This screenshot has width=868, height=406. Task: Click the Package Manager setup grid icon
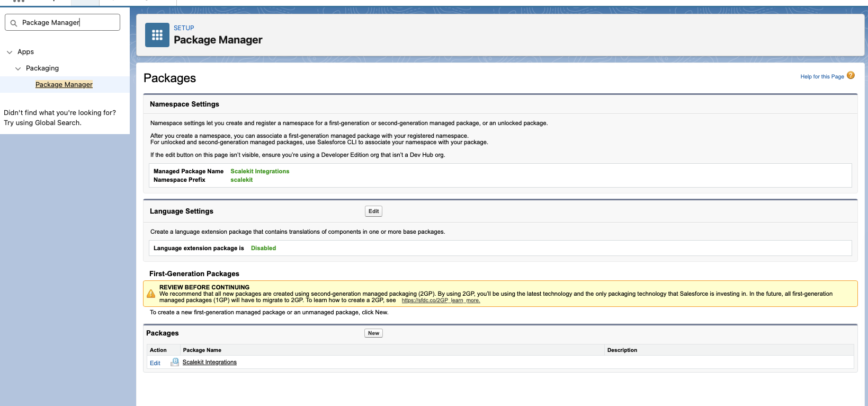tap(157, 35)
